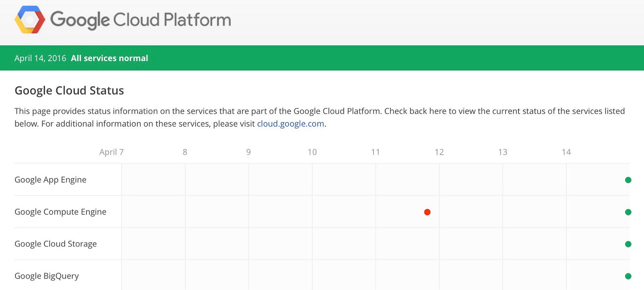The width and height of the screenshot is (644, 290).
Task: Click Google BigQuery green status dot
Action: point(628,276)
